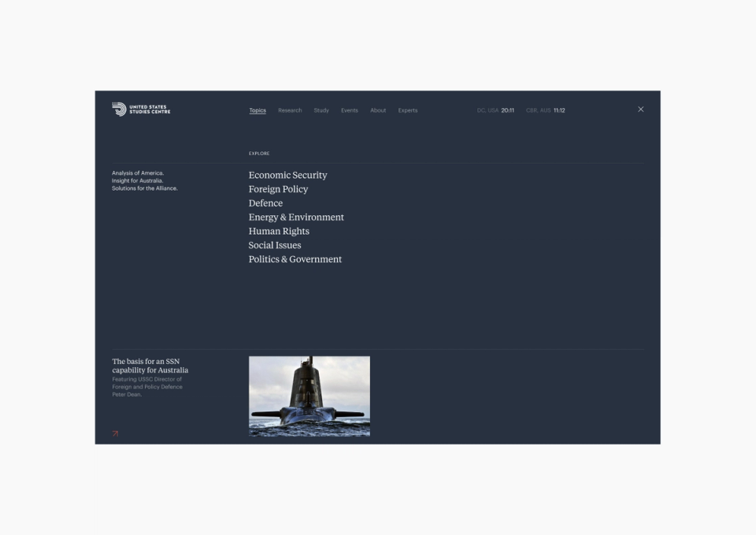
Task: Select the Defence topic
Action: 265,203
